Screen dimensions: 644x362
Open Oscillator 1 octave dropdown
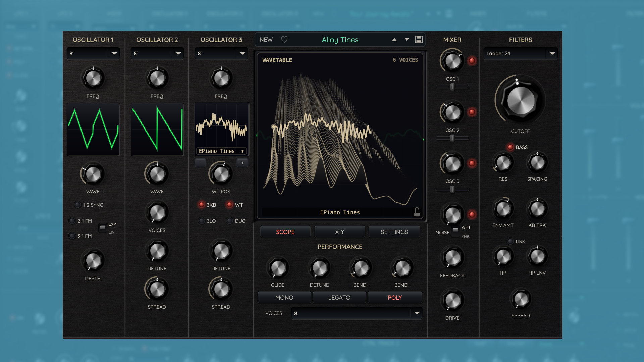(93, 53)
